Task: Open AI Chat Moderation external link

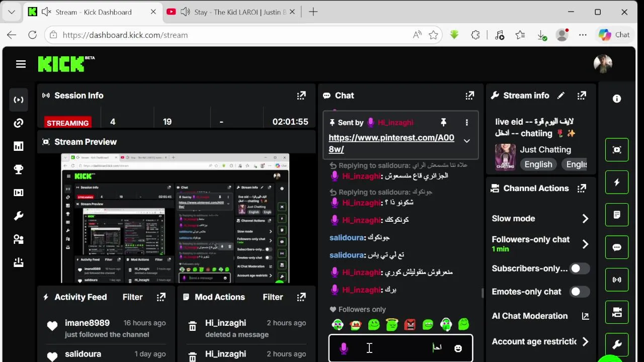Action: pos(585,316)
